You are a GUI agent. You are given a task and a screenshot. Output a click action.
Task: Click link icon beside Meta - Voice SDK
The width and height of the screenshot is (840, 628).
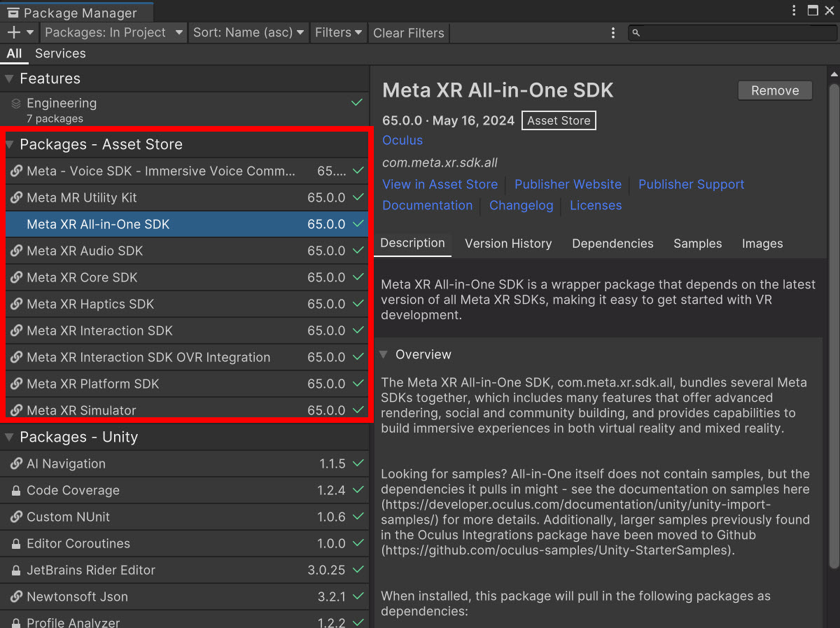click(16, 171)
